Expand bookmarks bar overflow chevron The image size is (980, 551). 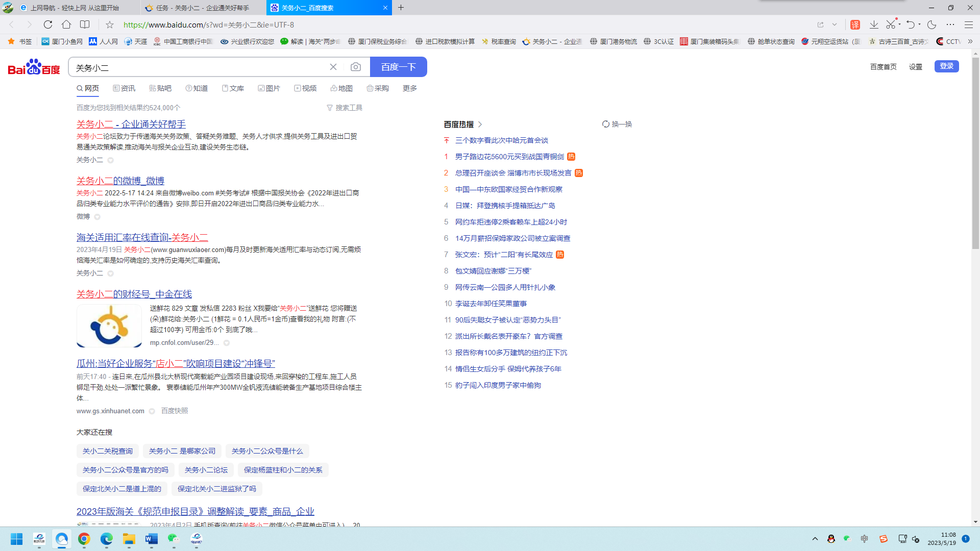(x=970, y=41)
